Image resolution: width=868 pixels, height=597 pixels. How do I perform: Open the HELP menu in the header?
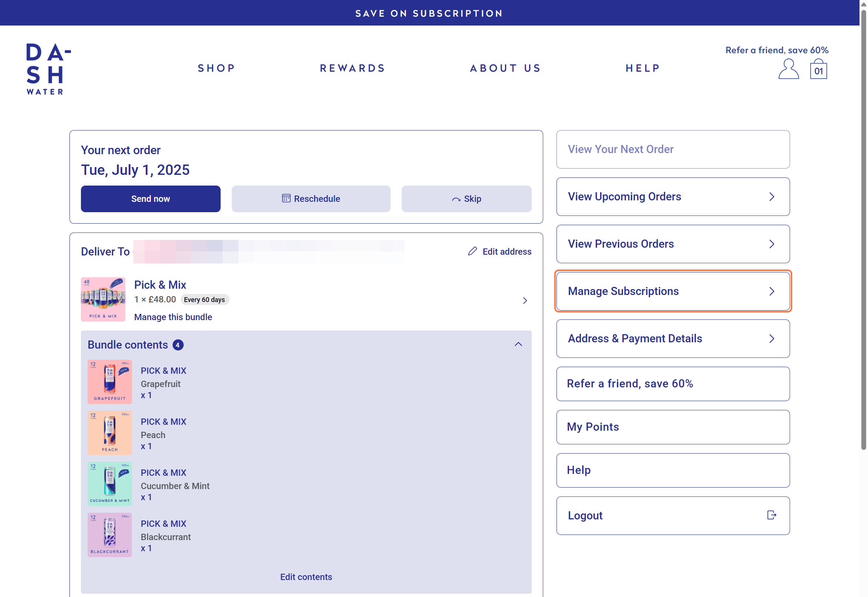pyautogui.click(x=642, y=68)
